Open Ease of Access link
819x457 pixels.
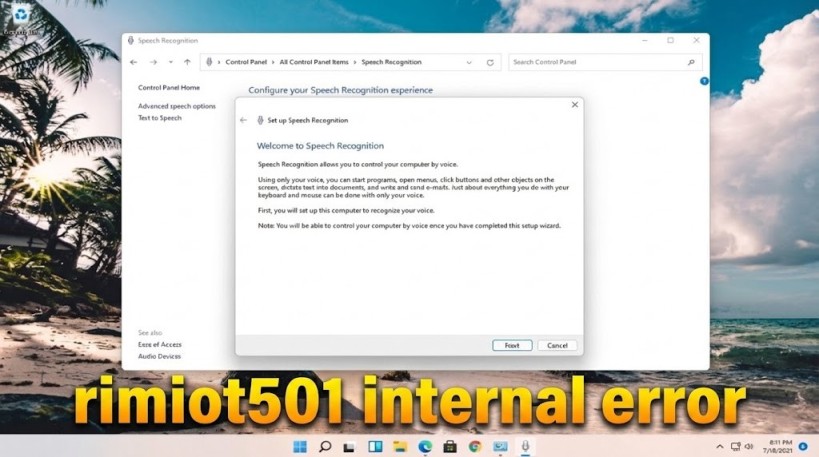click(x=160, y=345)
